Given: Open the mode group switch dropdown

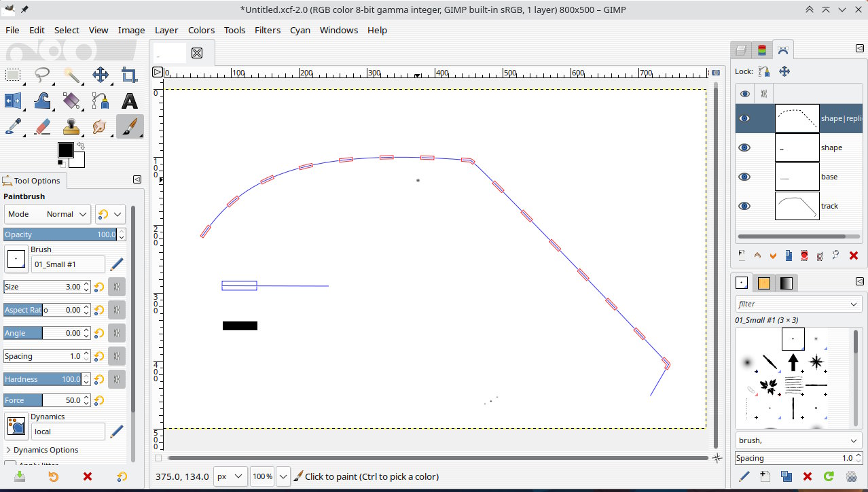Looking at the screenshot, I should tap(111, 214).
